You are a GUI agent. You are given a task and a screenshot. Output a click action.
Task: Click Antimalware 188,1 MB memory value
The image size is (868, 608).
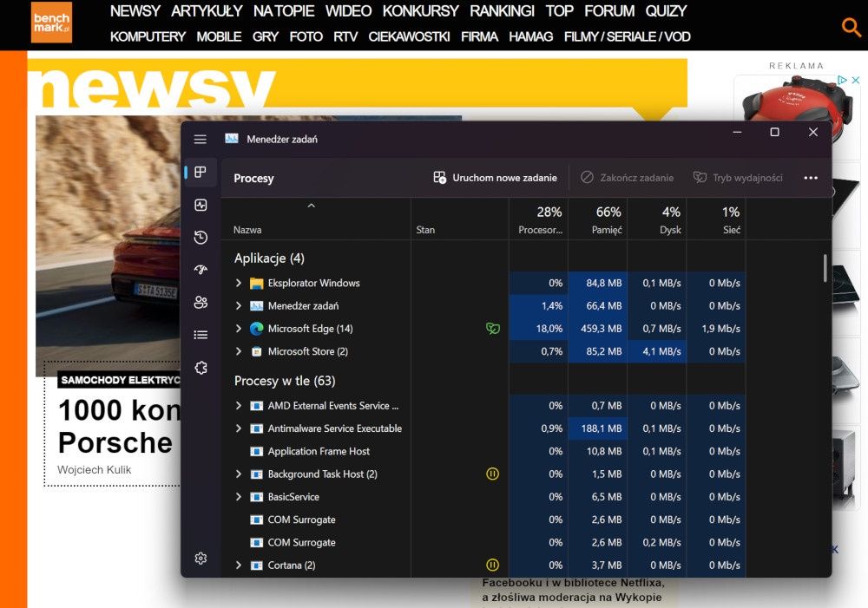point(597,428)
